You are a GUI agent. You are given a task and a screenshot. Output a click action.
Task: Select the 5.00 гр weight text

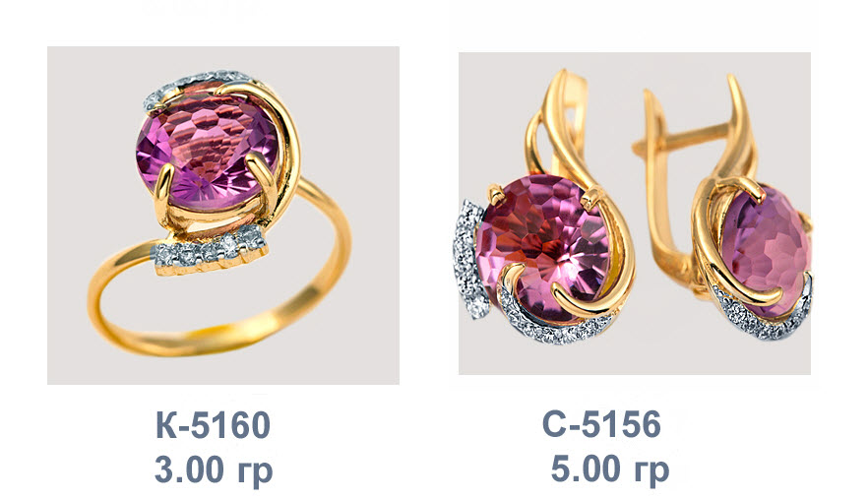pos(610,470)
